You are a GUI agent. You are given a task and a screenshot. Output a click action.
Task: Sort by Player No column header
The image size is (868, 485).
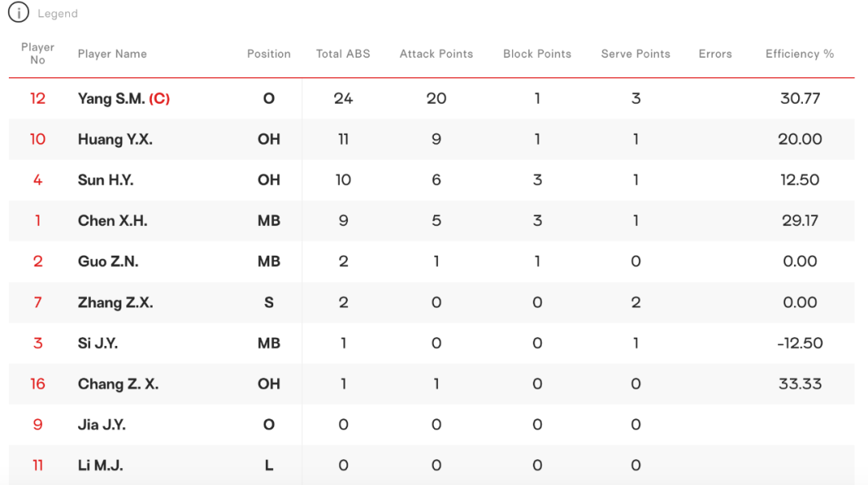pos(38,54)
